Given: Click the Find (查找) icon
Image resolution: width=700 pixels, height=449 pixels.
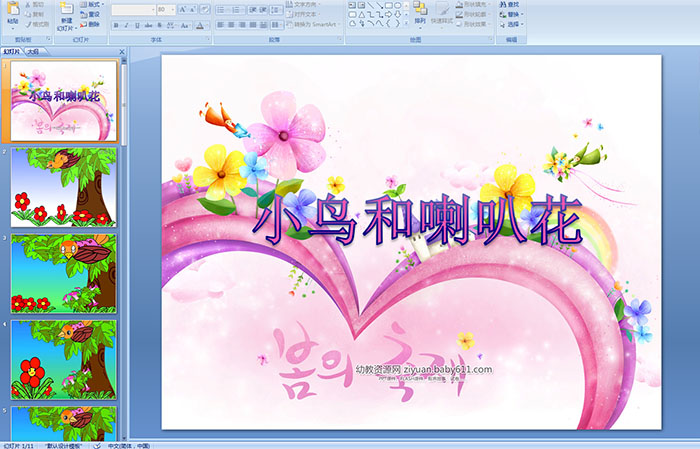Looking at the screenshot, I should (512, 4).
